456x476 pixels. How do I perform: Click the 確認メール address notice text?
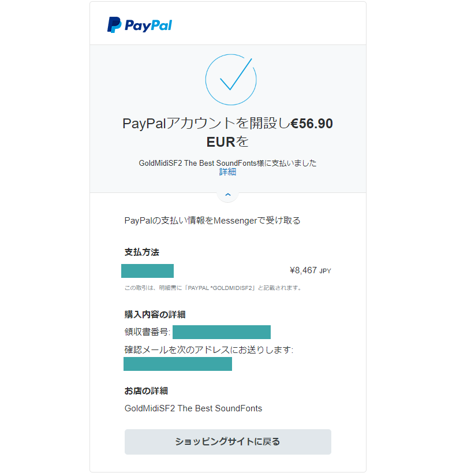click(x=209, y=350)
